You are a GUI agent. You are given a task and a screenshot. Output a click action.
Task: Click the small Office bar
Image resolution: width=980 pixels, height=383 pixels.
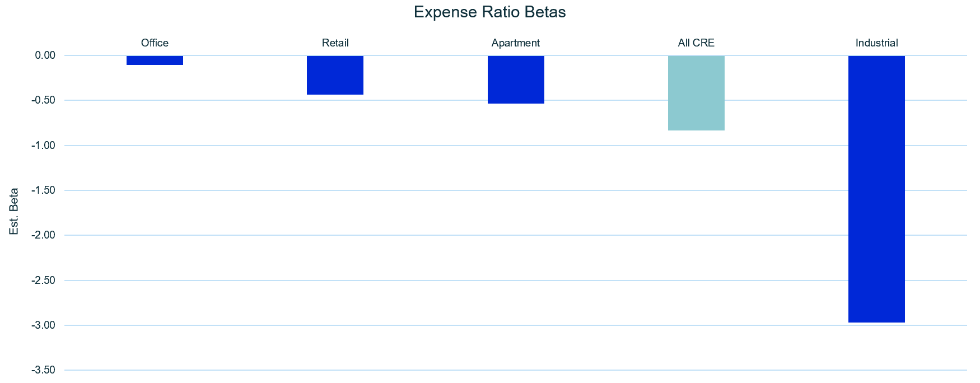(x=155, y=60)
